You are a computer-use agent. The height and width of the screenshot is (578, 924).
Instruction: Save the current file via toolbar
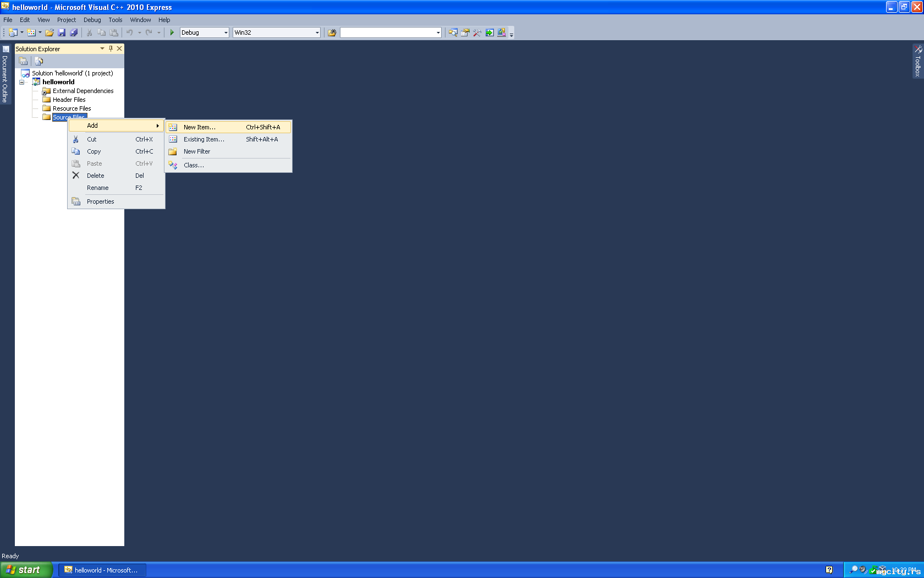(62, 32)
